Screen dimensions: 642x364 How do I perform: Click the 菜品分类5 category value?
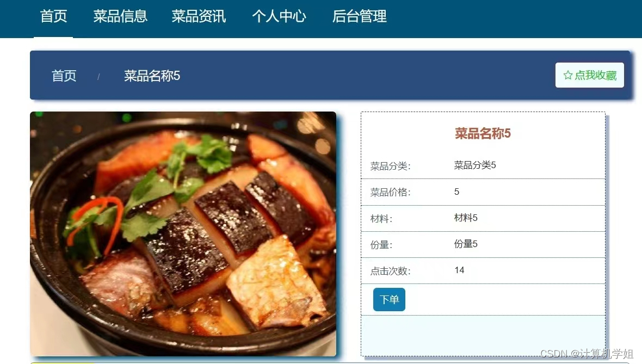tap(475, 165)
